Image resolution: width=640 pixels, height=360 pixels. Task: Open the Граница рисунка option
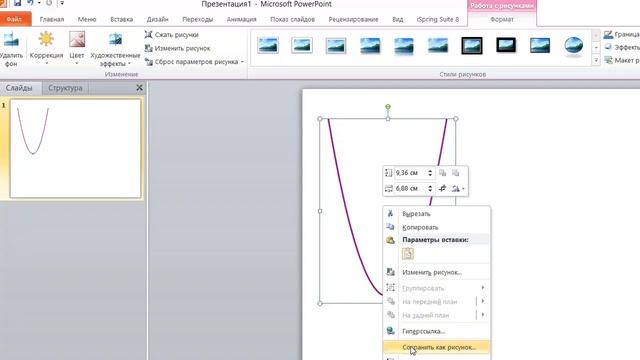coord(622,35)
